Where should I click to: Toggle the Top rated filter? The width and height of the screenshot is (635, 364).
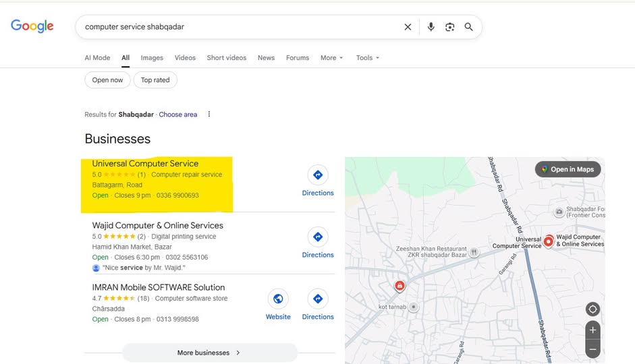(x=155, y=80)
